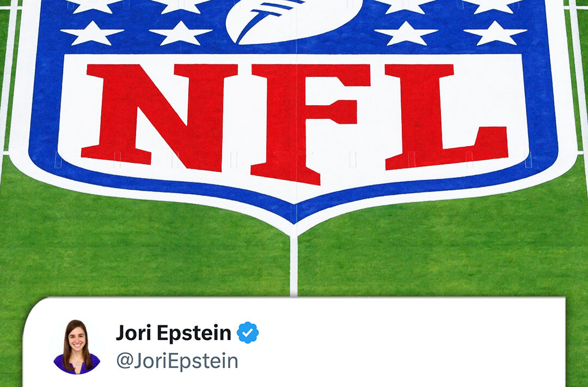Click the cropped star above the left-inner star
Screen dimensions: 588x387
[x=181, y=7]
